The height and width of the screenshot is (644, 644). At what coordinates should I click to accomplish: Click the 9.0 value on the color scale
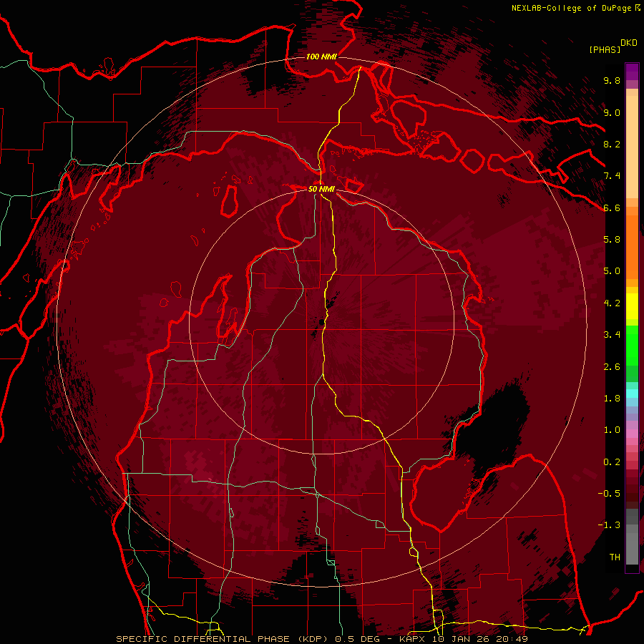(612, 112)
